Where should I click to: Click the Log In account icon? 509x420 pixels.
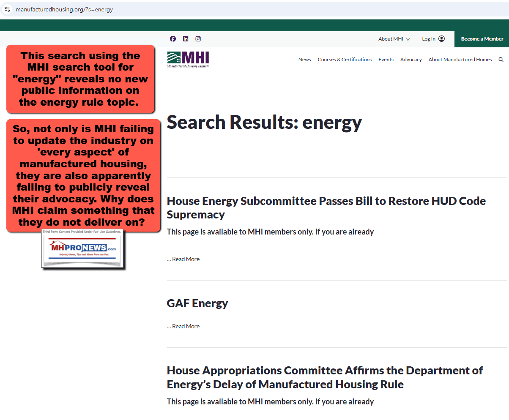pyautogui.click(x=441, y=38)
